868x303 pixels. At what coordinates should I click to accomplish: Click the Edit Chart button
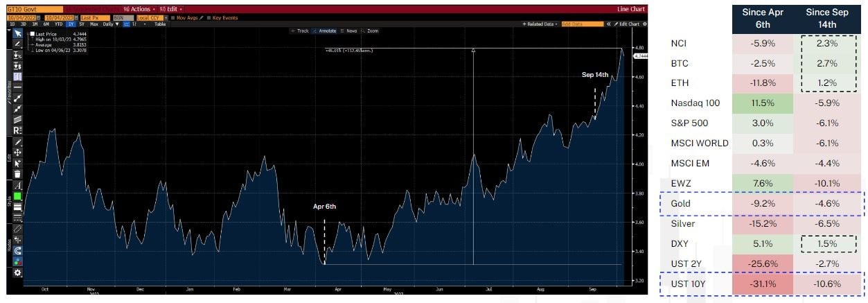click(x=628, y=24)
